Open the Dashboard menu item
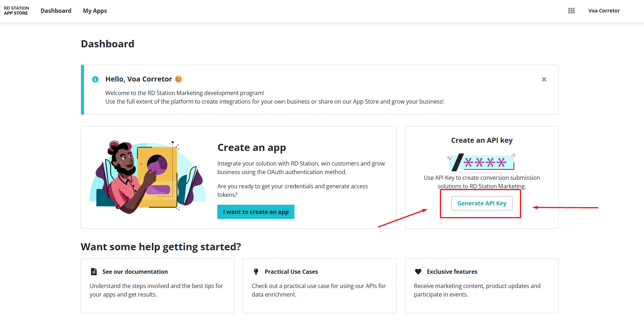 (x=56, y=11)
